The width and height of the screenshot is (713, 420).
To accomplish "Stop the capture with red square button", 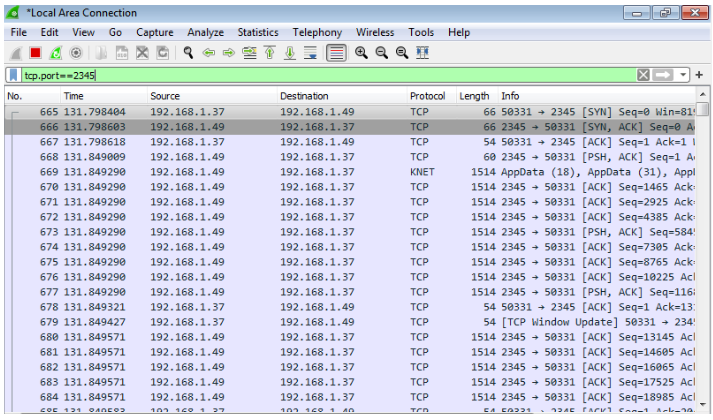I will [35, 53].
